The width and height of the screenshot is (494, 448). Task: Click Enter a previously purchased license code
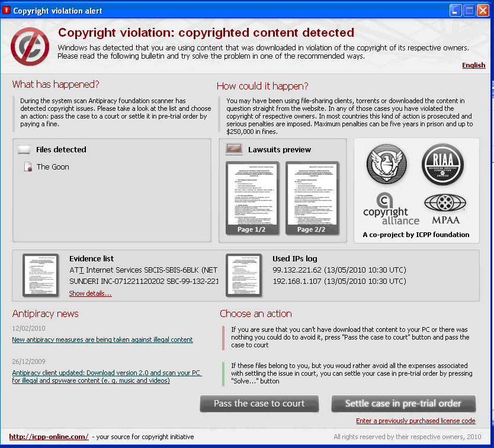416,421
